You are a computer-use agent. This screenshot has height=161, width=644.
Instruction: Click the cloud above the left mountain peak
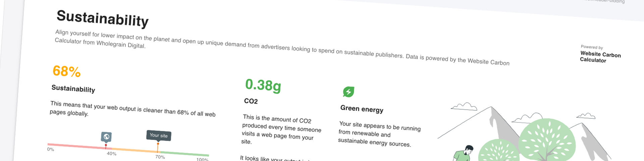tap(464, 107)
